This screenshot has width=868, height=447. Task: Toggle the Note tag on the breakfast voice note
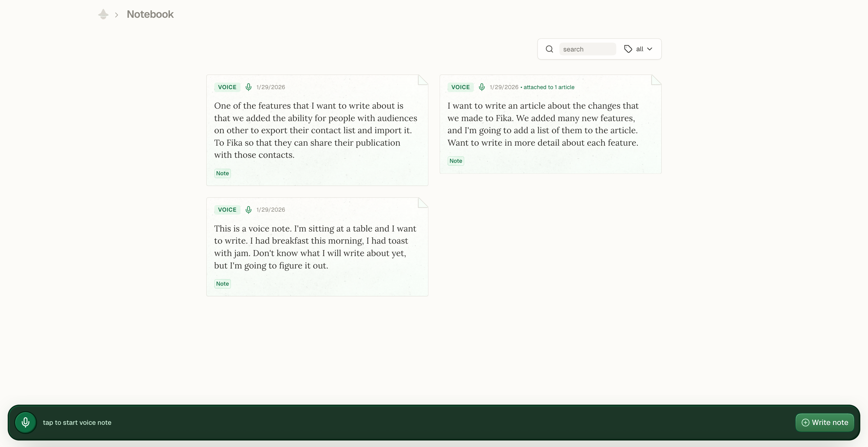click(x=222, y=283)
